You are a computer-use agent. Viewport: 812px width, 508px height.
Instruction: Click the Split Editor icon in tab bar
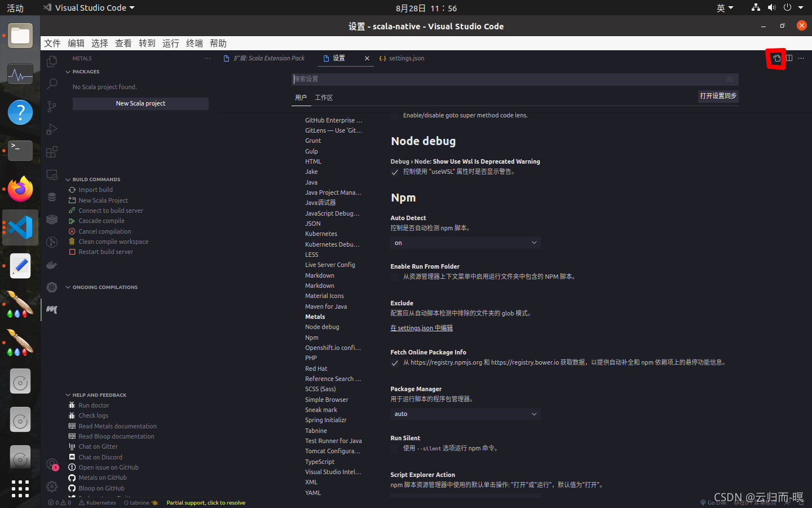(x=788, y=58)
